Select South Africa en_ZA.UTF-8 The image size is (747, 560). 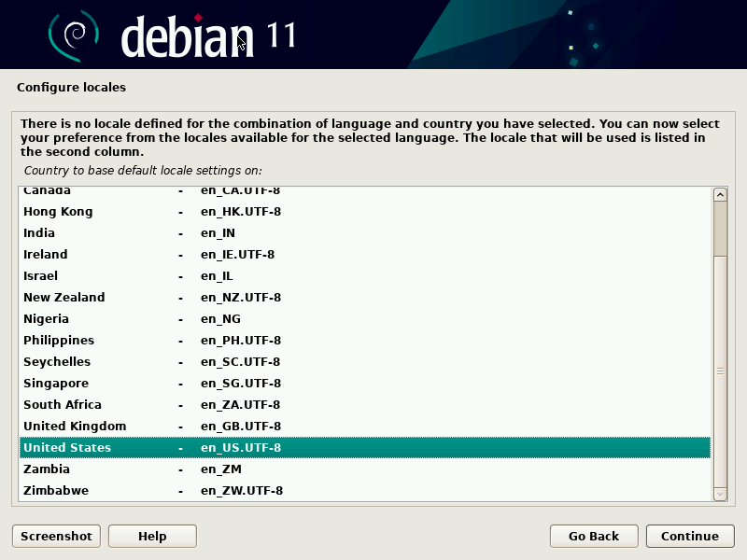click(x=63, y=405)
